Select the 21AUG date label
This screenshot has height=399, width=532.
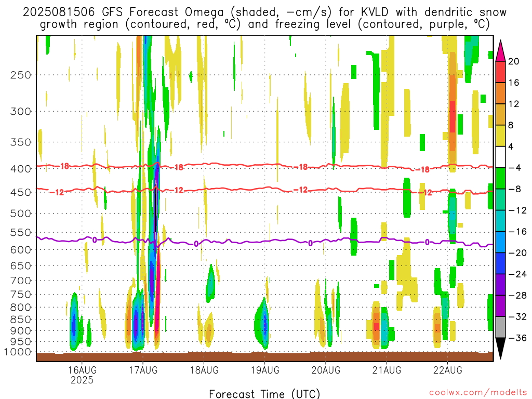(x=387, y=370)
